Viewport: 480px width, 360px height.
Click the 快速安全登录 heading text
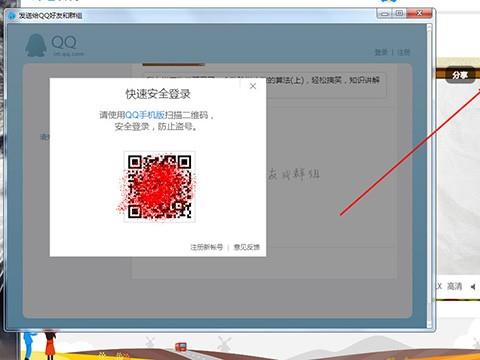[158, 94]
